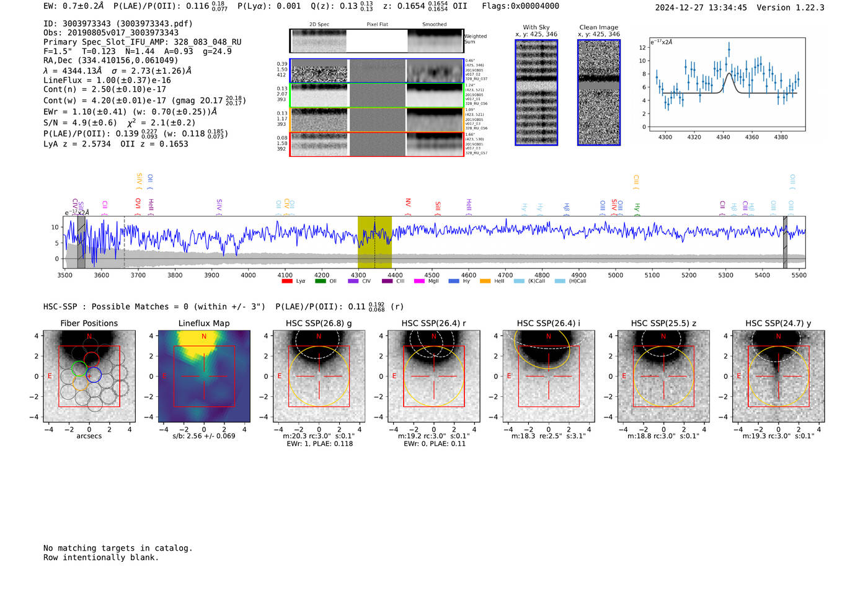Click the 'Cont(n) = 2.50(±0.10)e-17' value
Viewport: 868px width, 591px height.
(x=105, y=89)
